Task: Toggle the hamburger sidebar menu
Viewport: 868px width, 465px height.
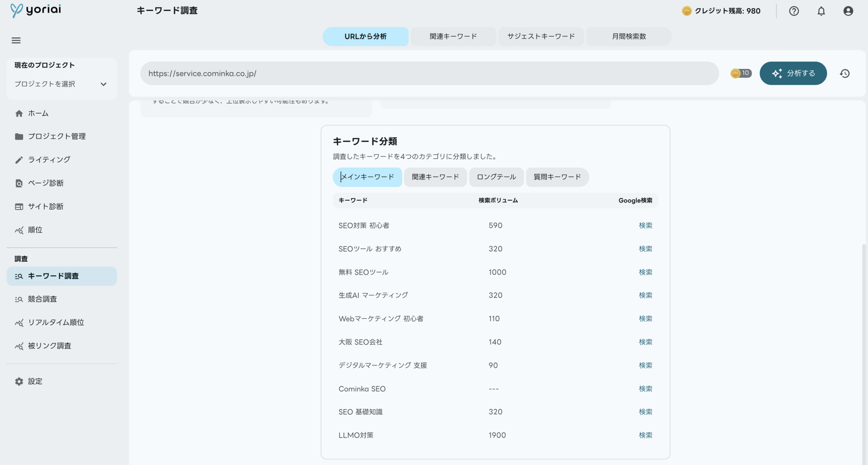Action: pos(16,40)
